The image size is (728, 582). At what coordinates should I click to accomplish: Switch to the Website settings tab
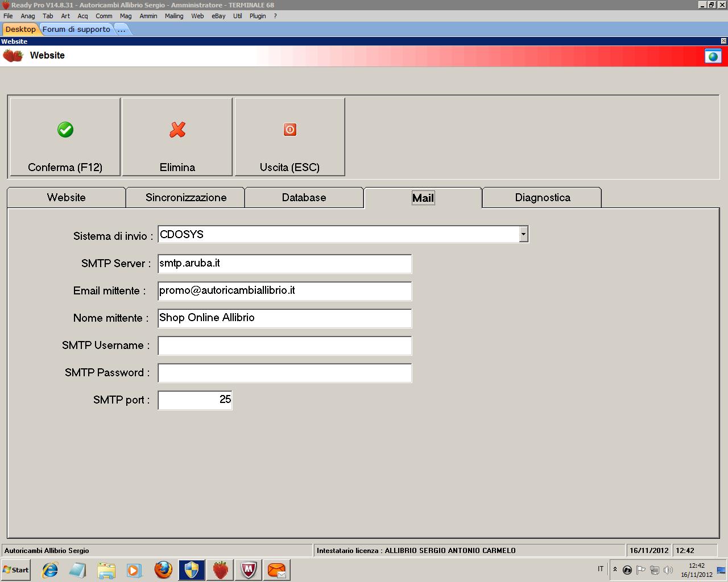pos(67,197)
